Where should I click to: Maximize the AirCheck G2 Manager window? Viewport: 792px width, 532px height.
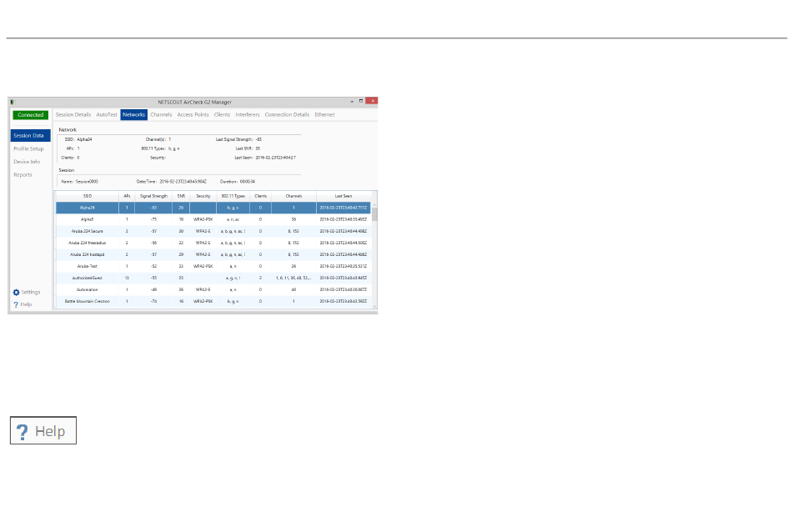[362, 101]
